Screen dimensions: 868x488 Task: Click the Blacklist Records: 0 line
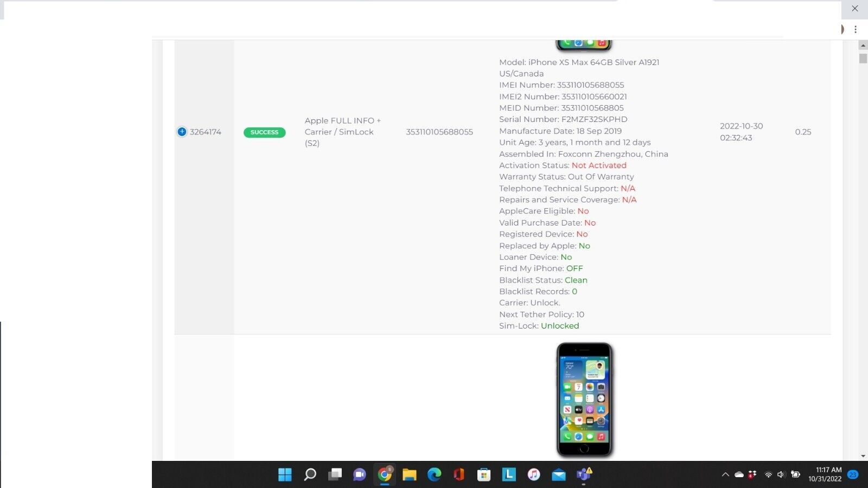click(x=538, y=292)
